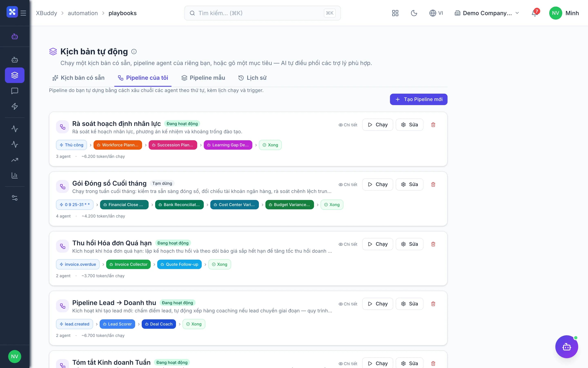Open the Lịch sử tab
This screenshot has height=368, width=588.
(x=252, y=78)
